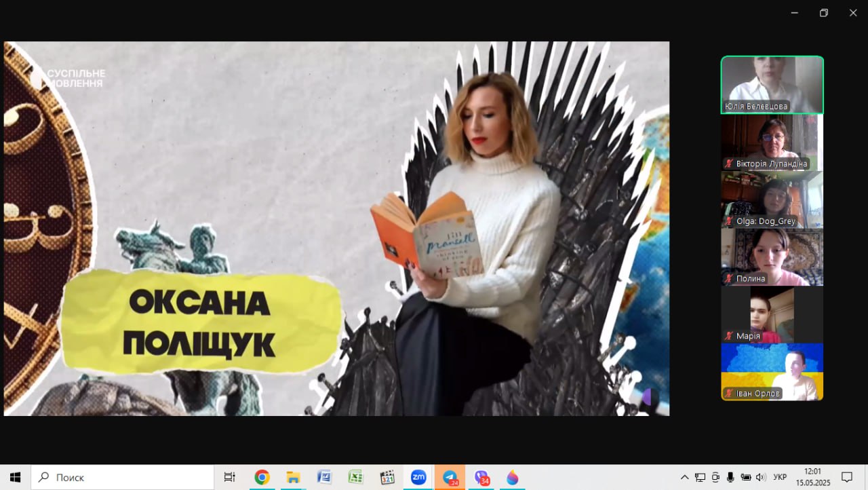Select Вікторія Лупандіна's video thumbnail
Screen dimensions: 868x490
[772, 143]
